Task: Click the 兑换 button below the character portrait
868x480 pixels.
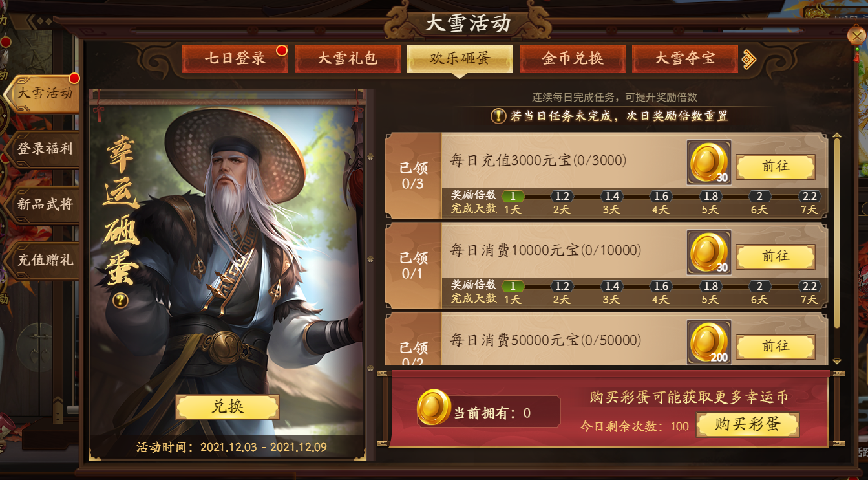Action: click(228, 406)
